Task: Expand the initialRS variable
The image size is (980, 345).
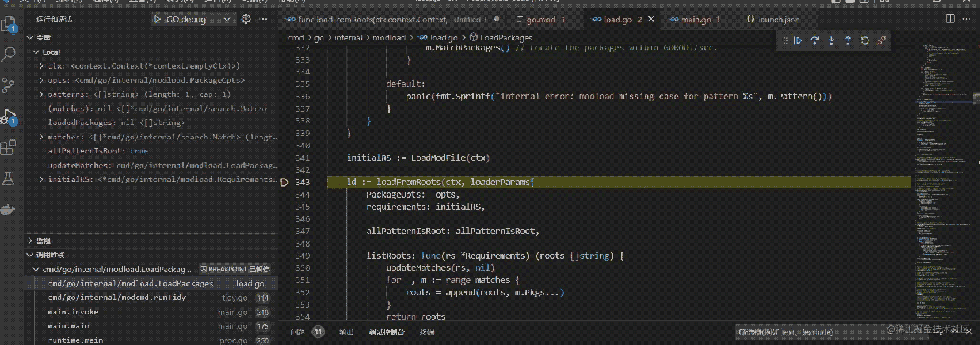Action: [41, 180]
